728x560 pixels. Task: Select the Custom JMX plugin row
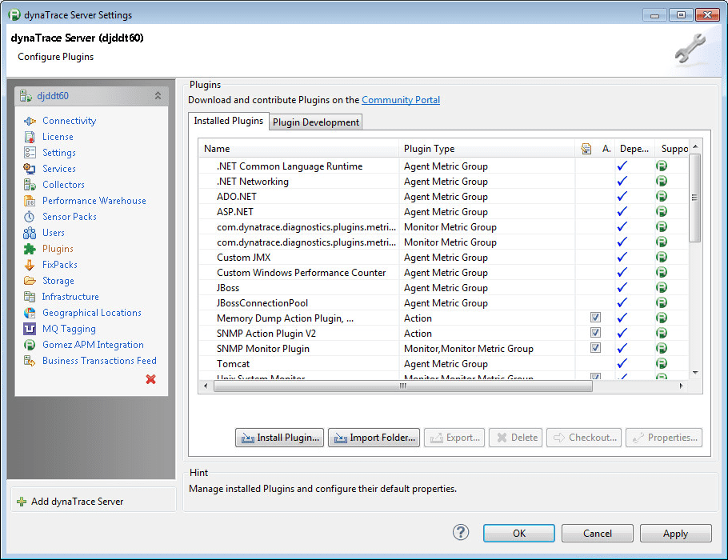click(443, 258)
